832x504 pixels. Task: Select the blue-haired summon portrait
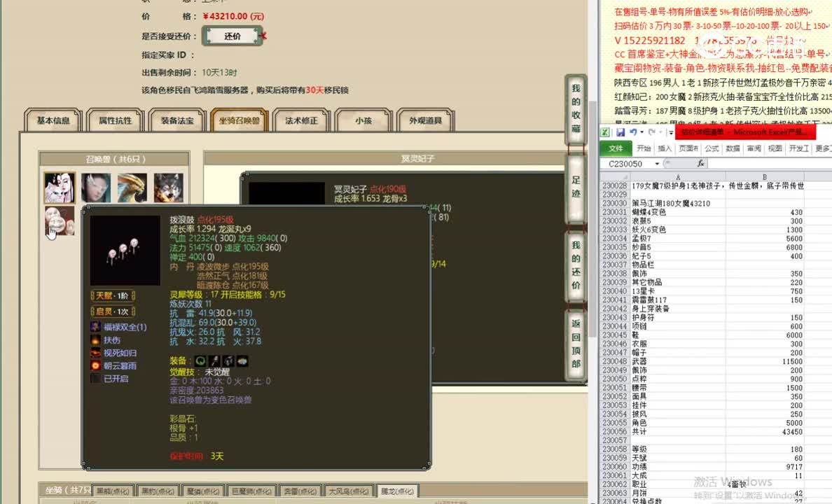pyautogui.click(x=96, y=188)
